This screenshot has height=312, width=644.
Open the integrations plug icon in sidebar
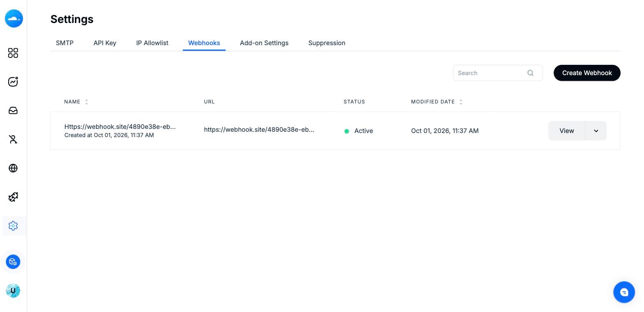pyautogui.click(x=13, y=197)
